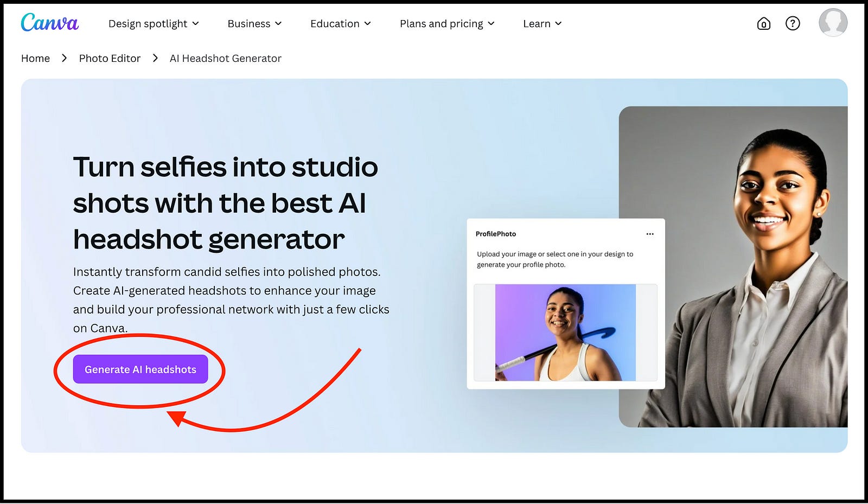Image resolution: width=868 pixels, height=504 pixels.
Task: Expand the Business dropdown menu
Action: click(254, 24)
